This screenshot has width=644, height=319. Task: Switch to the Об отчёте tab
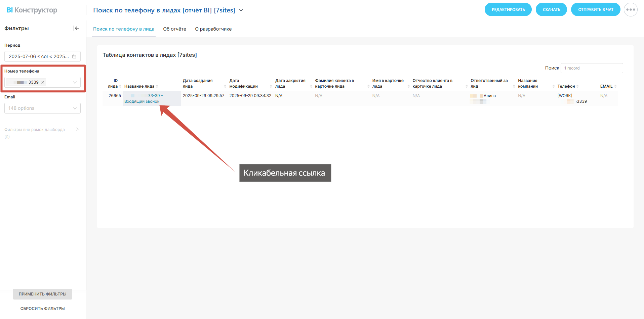[x=174, y=29]
